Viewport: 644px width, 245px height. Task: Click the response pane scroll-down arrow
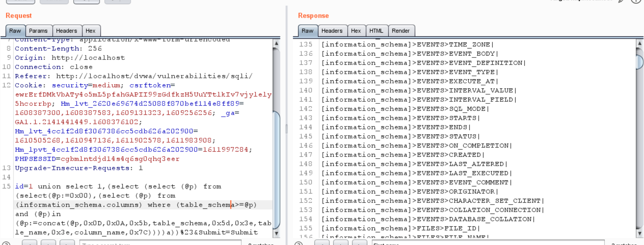pos(640,233)
